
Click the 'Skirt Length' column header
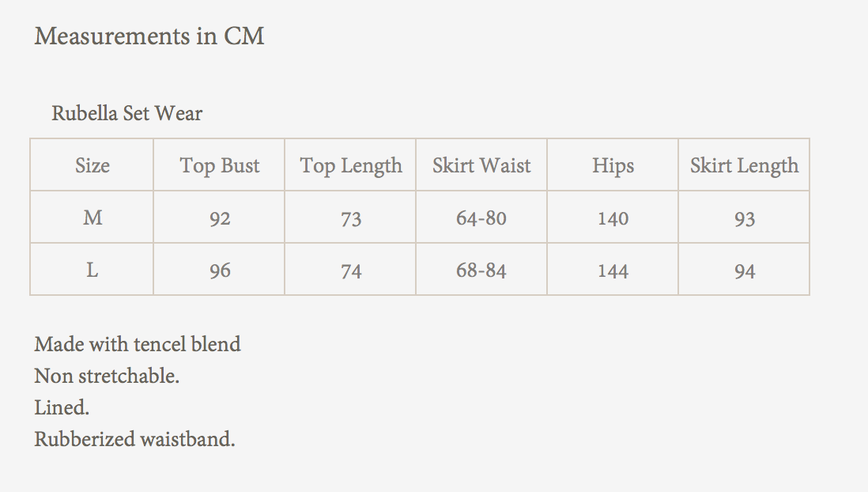pos(744,165)
